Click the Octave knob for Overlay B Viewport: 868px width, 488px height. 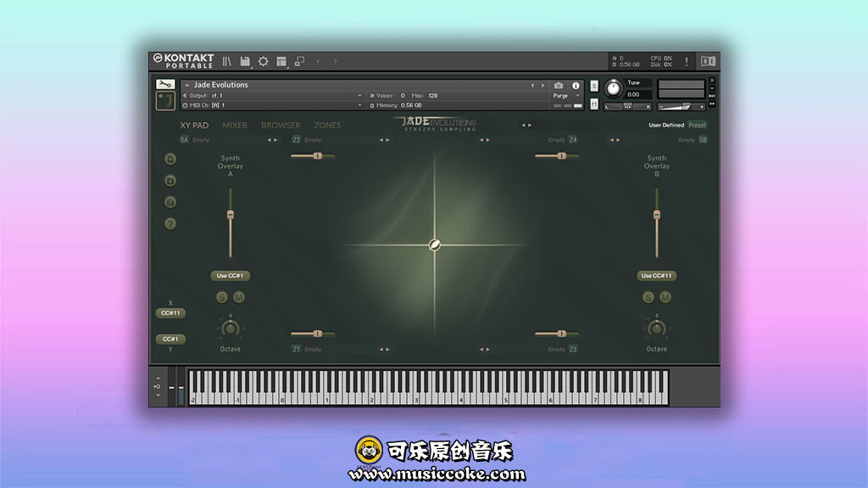(657, 328)
